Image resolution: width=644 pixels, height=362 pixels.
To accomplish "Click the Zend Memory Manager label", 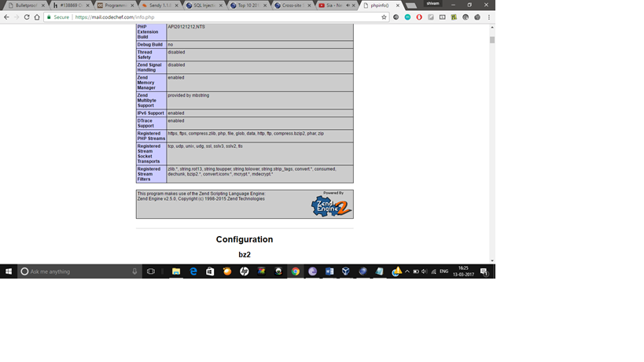I will [x=146, y=83].
